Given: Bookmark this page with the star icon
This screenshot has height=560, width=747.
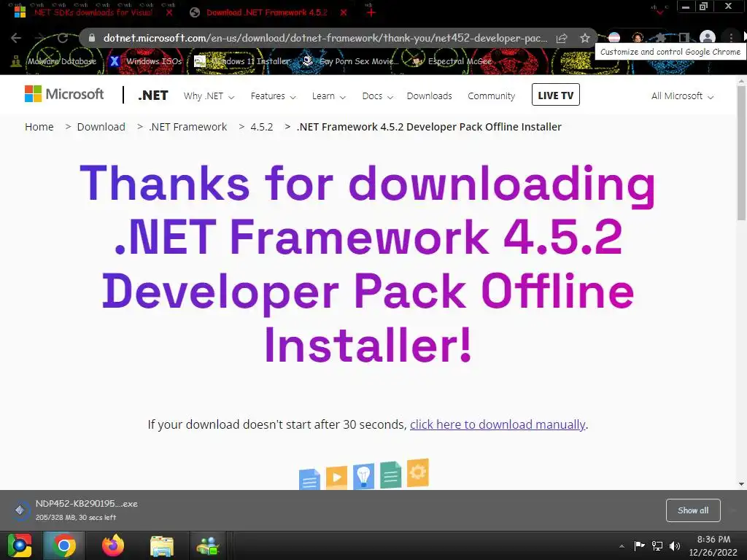Looking at the screenshot, I should [585, 38].
